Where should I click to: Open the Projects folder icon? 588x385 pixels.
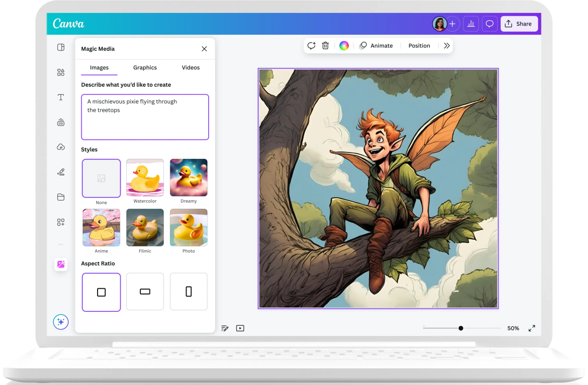point(61,197)
